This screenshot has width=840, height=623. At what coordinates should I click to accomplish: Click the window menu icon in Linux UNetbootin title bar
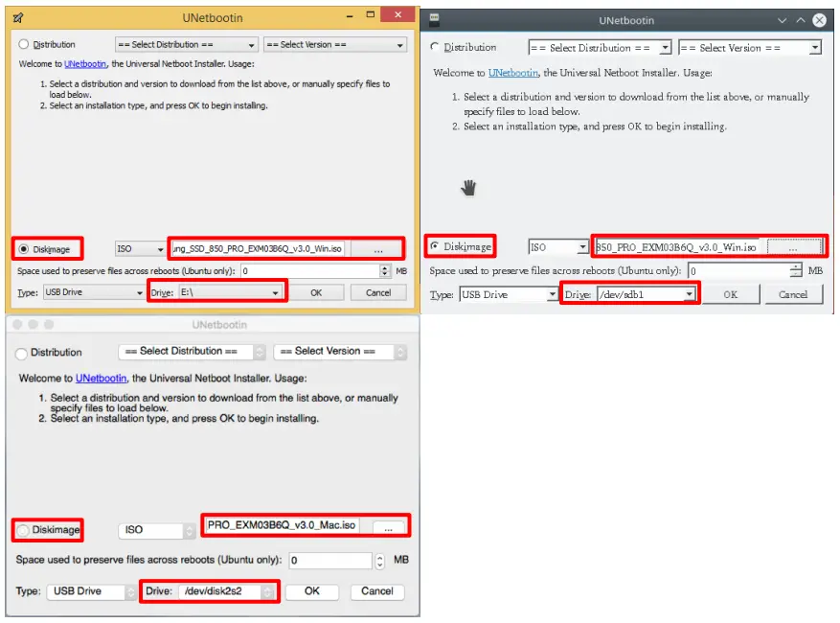click(x=435, y=20)
